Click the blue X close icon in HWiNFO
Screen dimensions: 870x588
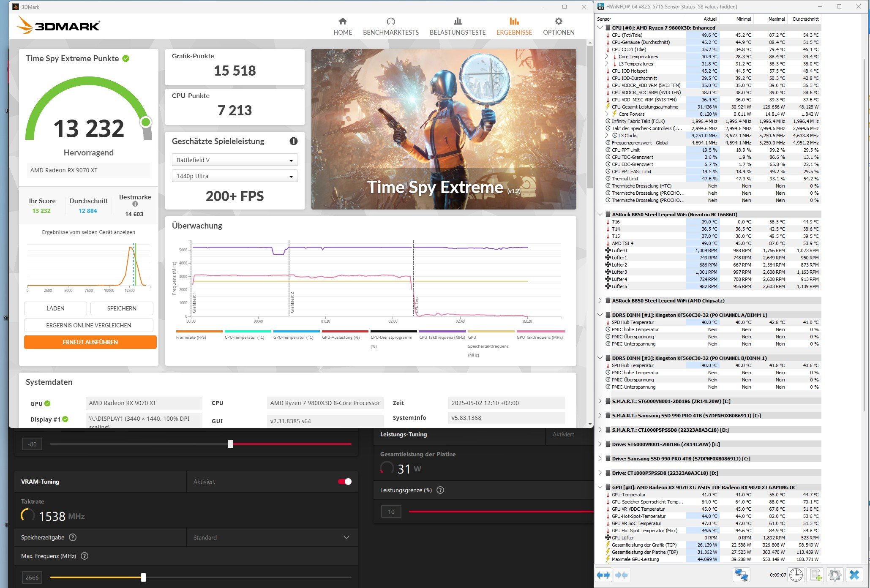[x=854, y=575]
